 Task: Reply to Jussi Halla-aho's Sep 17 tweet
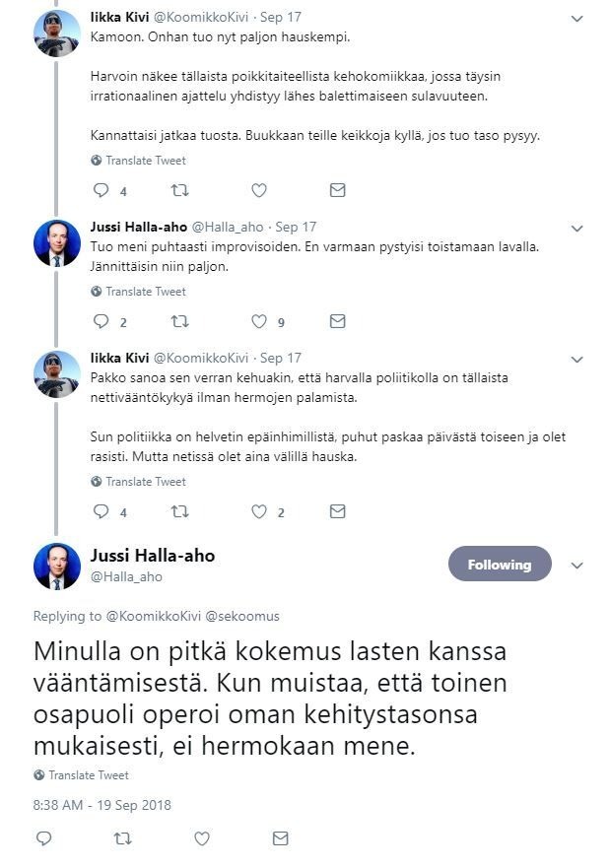(101, 321)
